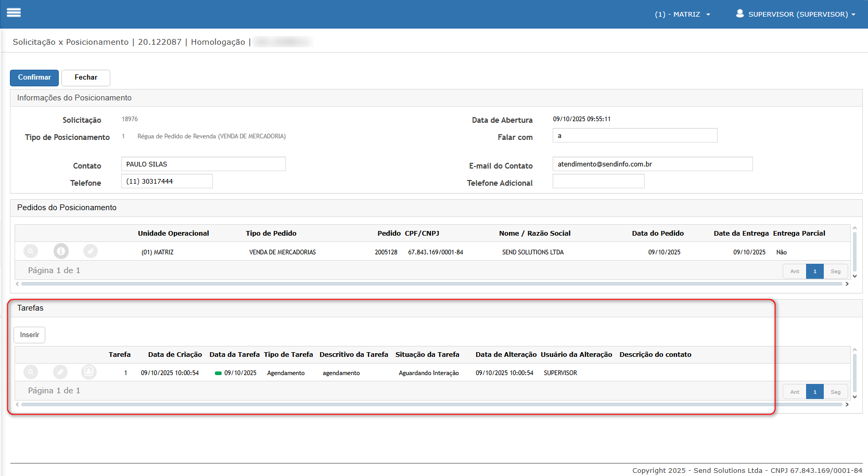Focus the Falar com input field
868x476 pixels.
(634, 136)
